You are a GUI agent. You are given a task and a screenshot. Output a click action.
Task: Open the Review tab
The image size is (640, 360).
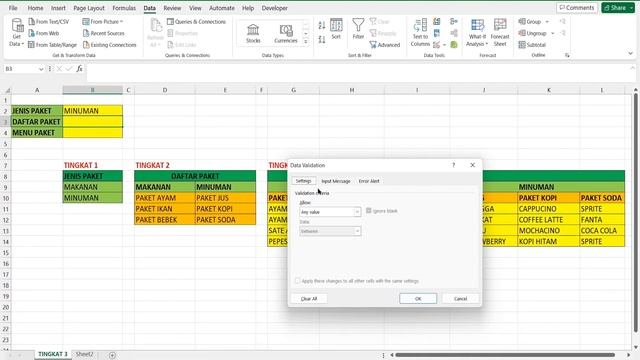pos(172,8)
